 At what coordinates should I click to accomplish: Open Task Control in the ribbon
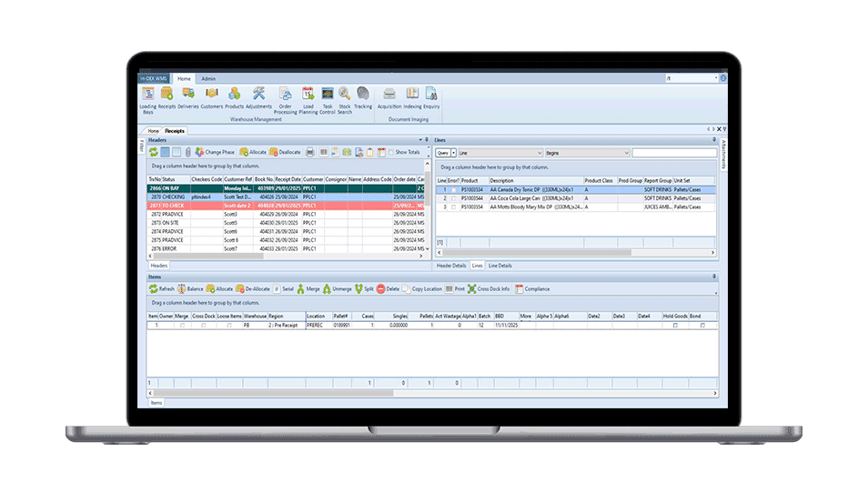click(x=327, y=94)
